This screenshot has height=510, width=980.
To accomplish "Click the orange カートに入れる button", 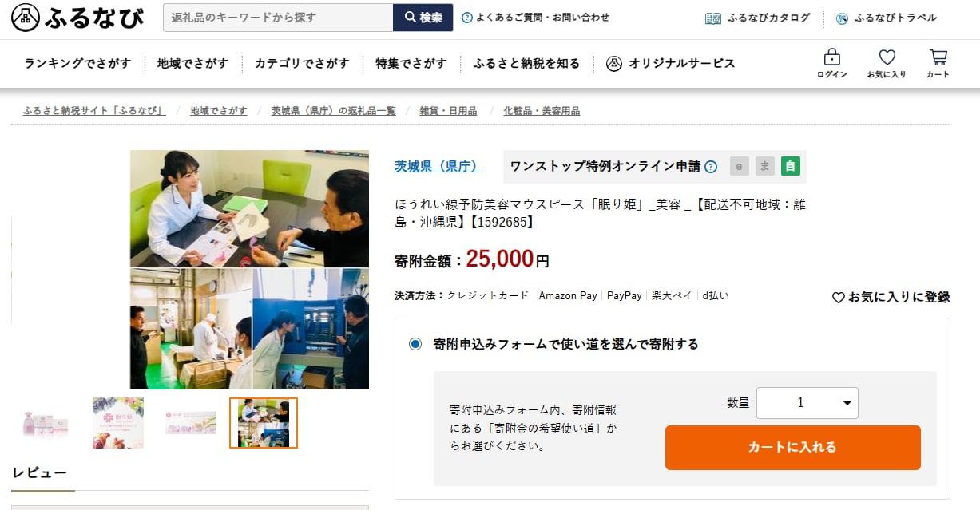I will click(792, 448).
